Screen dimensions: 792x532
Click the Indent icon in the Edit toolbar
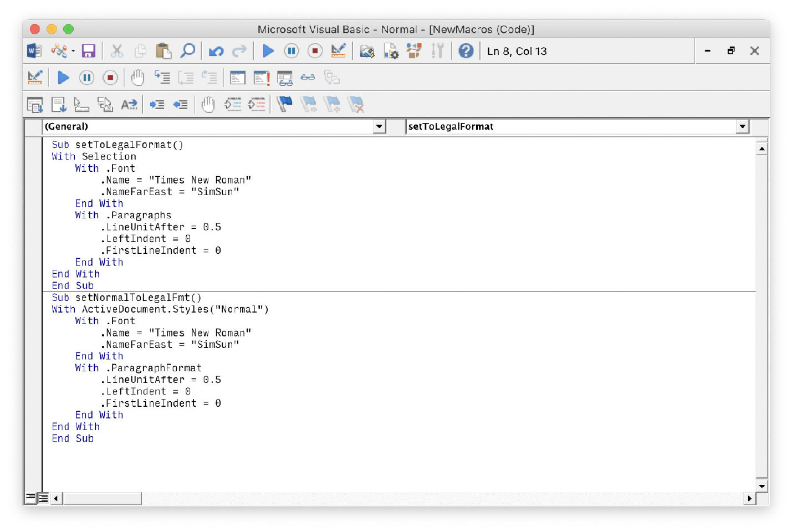(x=157, y=104)
